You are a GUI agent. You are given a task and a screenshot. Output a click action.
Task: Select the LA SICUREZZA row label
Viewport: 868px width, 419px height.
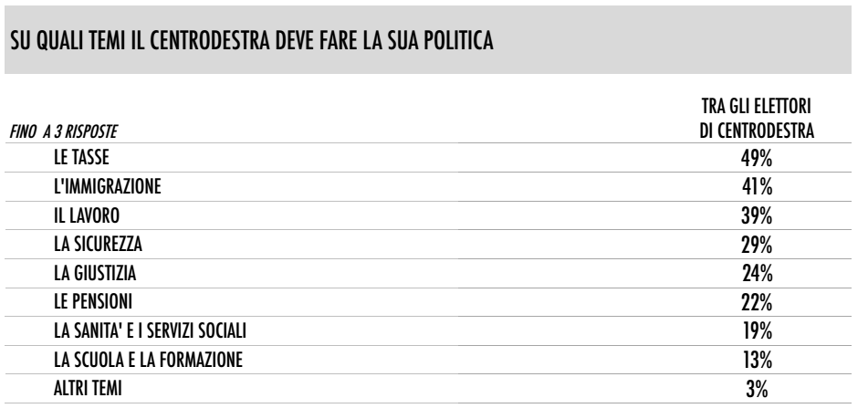pos(98,244)
